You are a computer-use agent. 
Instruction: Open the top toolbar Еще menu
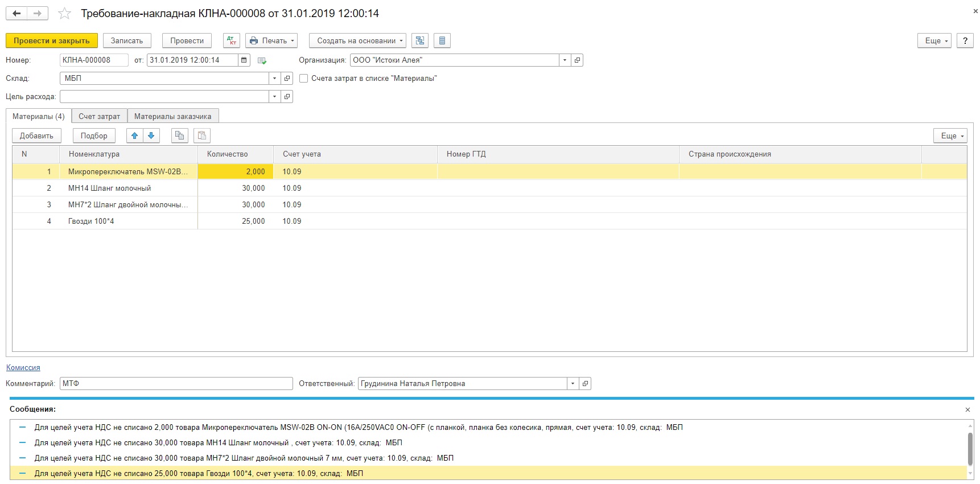click(x=934, y=40)
